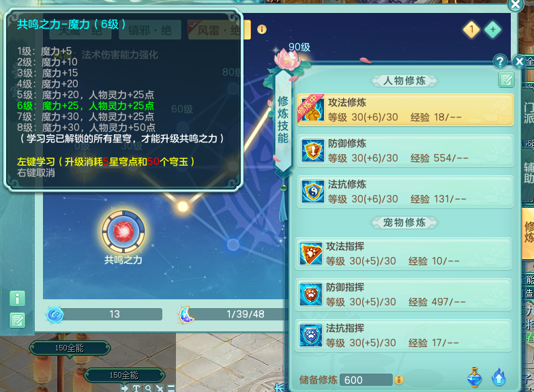The height and width of the screenshot is (392, 534).
Task: Click the blue flame upgrade icon
Action: point(499,377)
